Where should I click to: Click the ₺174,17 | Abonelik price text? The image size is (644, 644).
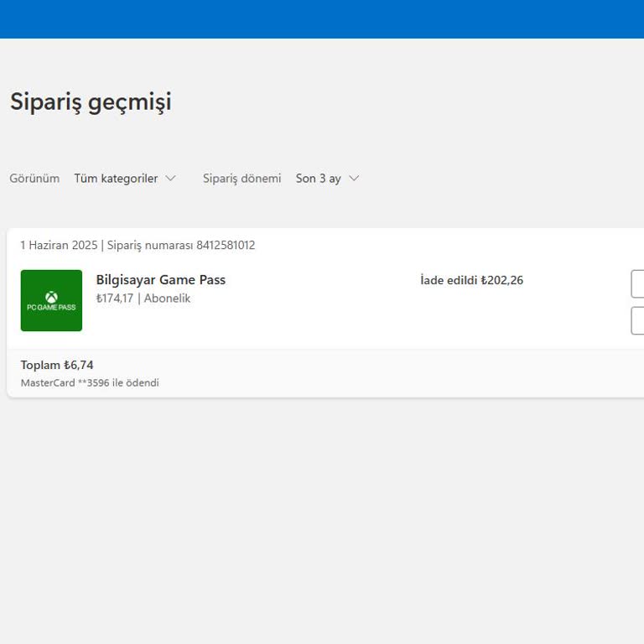click(x=143, y=299)
